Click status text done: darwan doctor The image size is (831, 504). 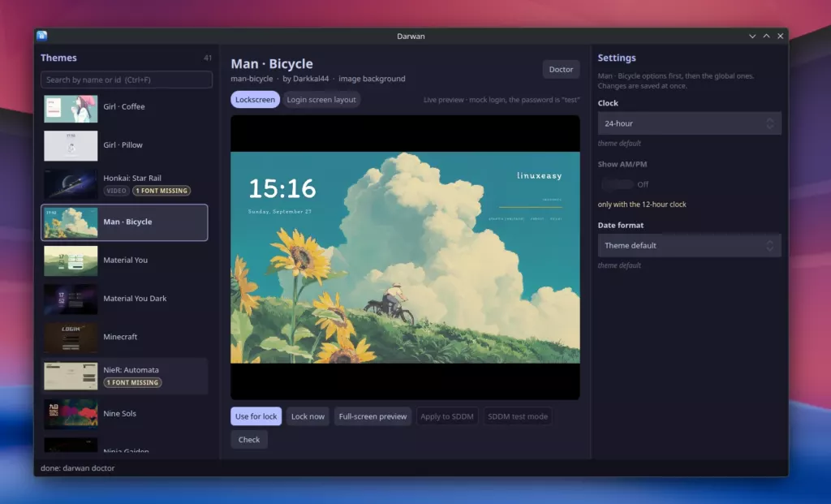[77, 468]
